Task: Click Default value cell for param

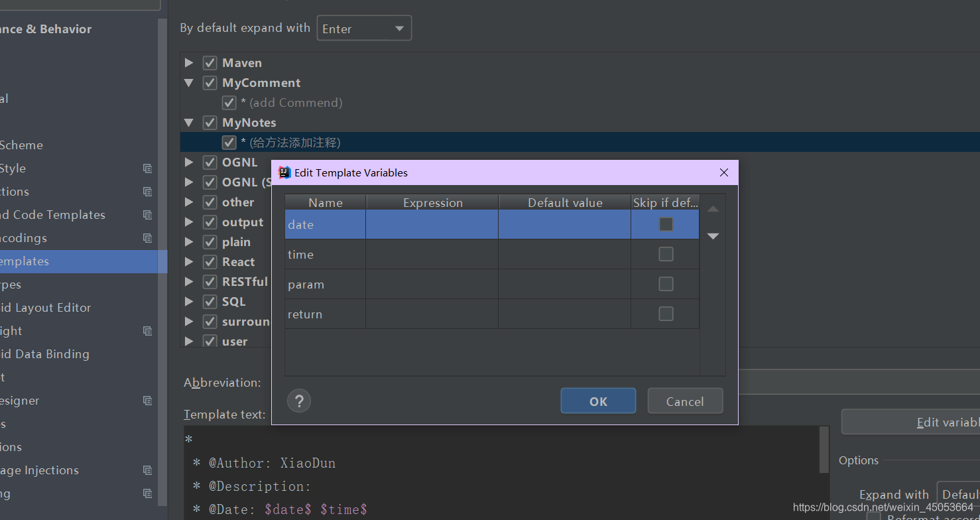Action: [x=565, y=284]
